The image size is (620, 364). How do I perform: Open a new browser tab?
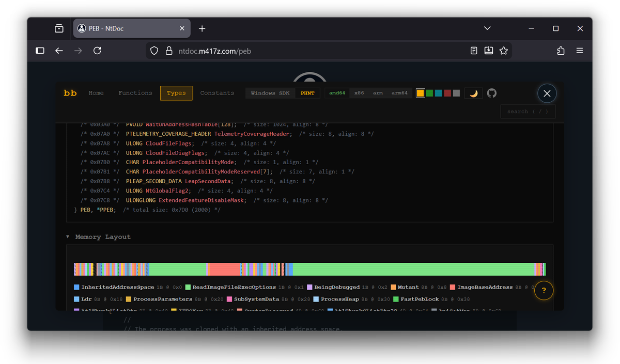click(x=202, y=28)
